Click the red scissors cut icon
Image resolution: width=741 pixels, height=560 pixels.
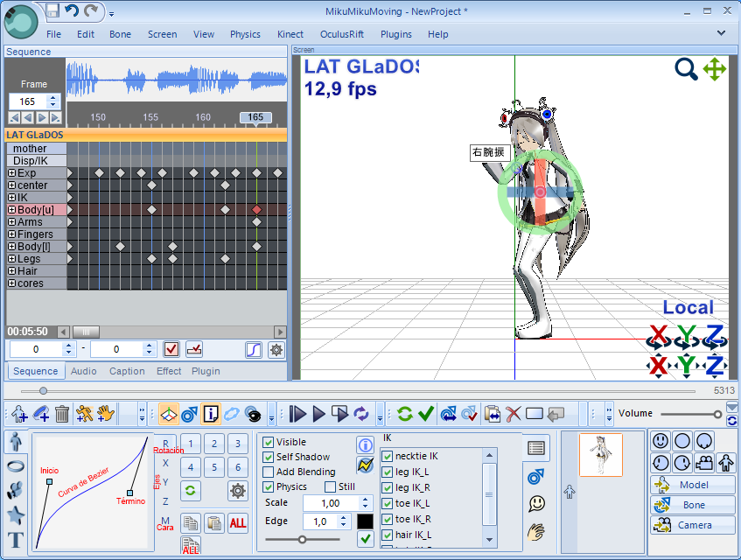(x=514, y=413)
